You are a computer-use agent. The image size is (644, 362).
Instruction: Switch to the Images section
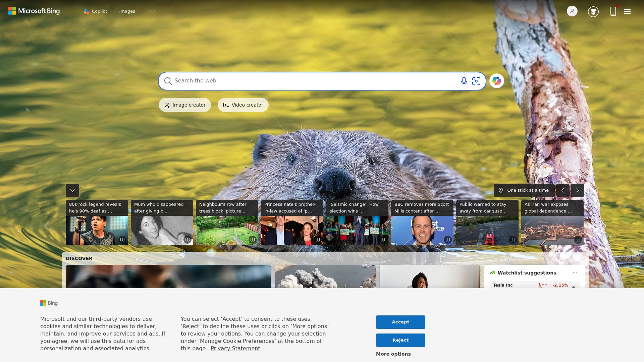(127, 11)
